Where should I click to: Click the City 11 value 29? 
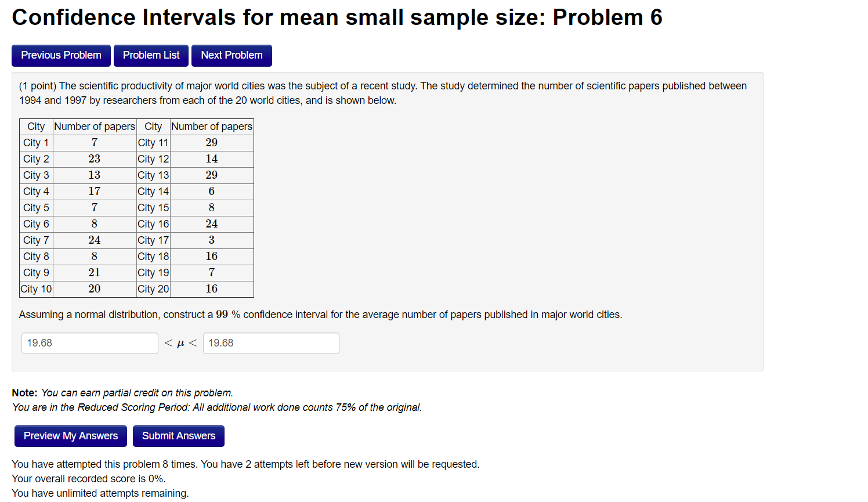tap(211, 142)
